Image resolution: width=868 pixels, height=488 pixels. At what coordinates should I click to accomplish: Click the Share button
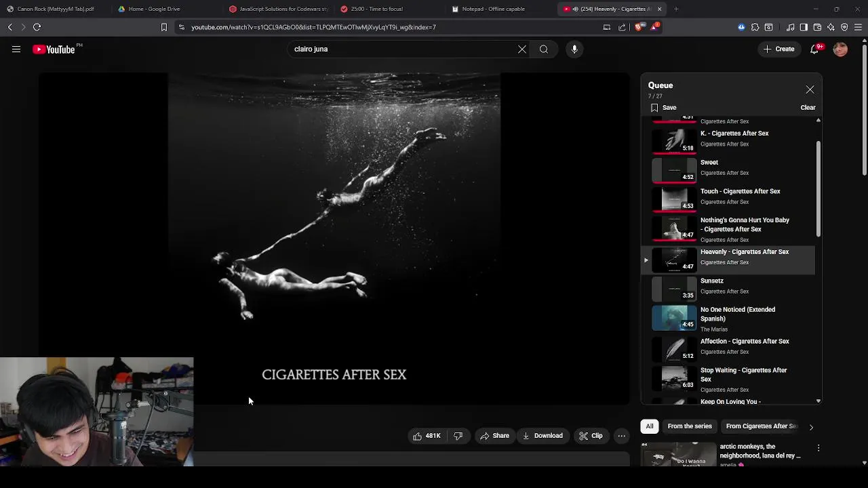point(494,436)
